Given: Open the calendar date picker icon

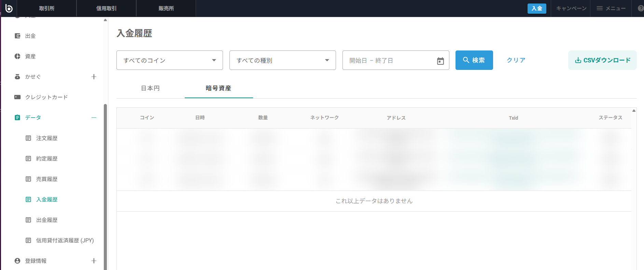Looking at the screenshot, I should pyautogui.click(x=440, y=61).
